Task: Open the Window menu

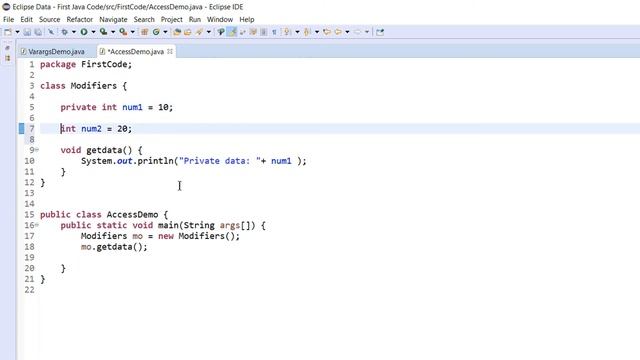Action: pos(220,19)
